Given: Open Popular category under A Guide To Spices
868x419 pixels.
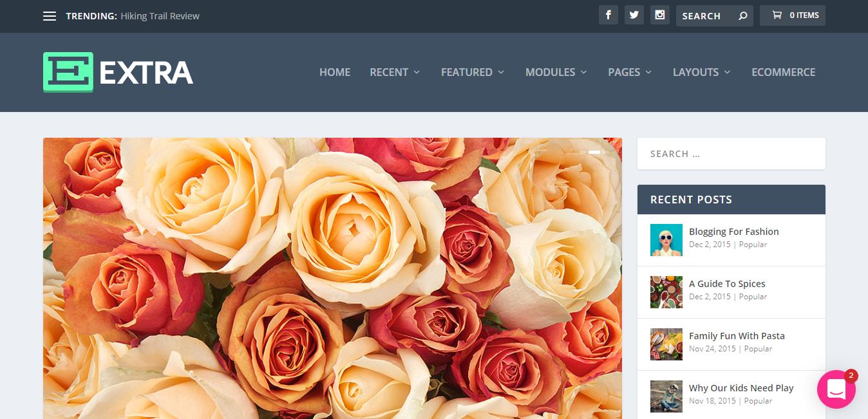Looking at the screenshot, I should [x=753, y=297].
